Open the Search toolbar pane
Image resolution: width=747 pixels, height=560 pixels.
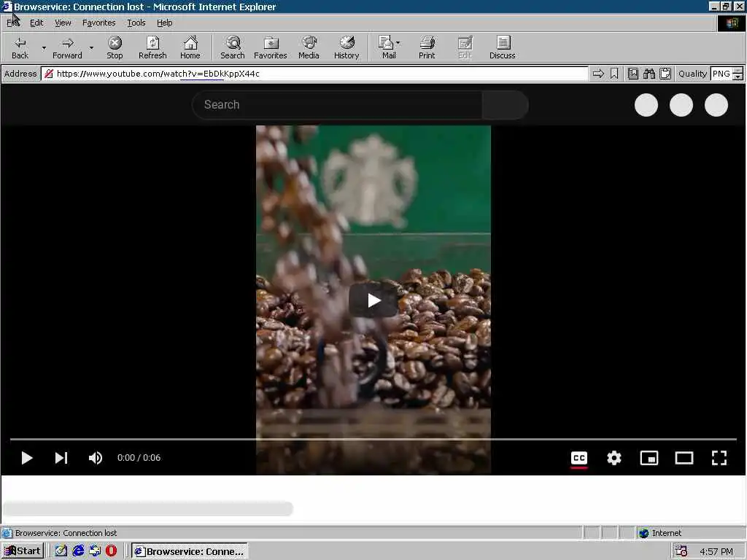[233, 47]
